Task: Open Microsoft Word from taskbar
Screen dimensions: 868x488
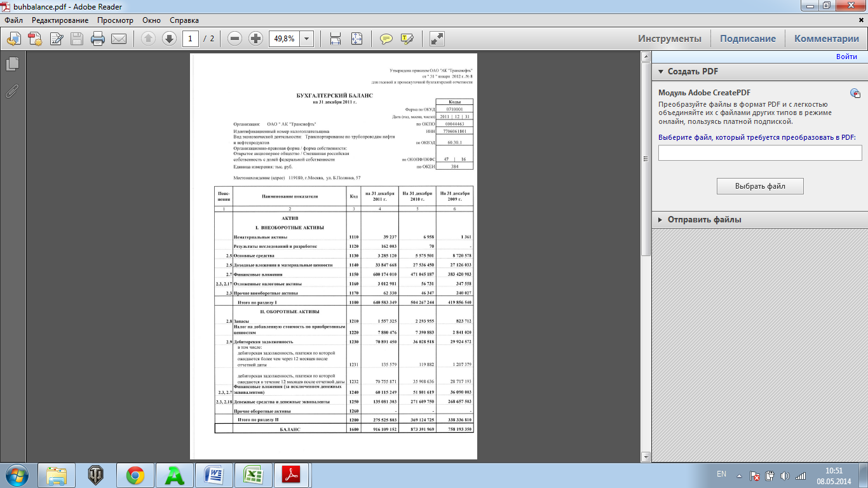Action: [x=214, y=475]
